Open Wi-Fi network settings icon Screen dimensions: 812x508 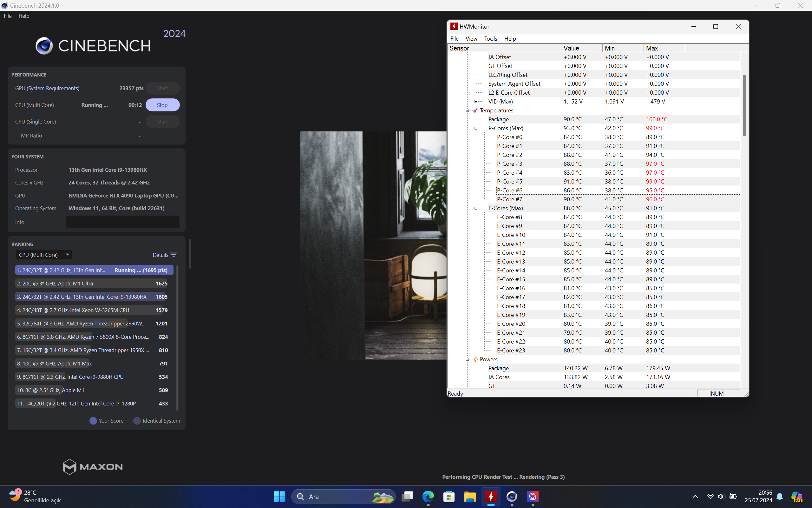[x=710, y=497]
